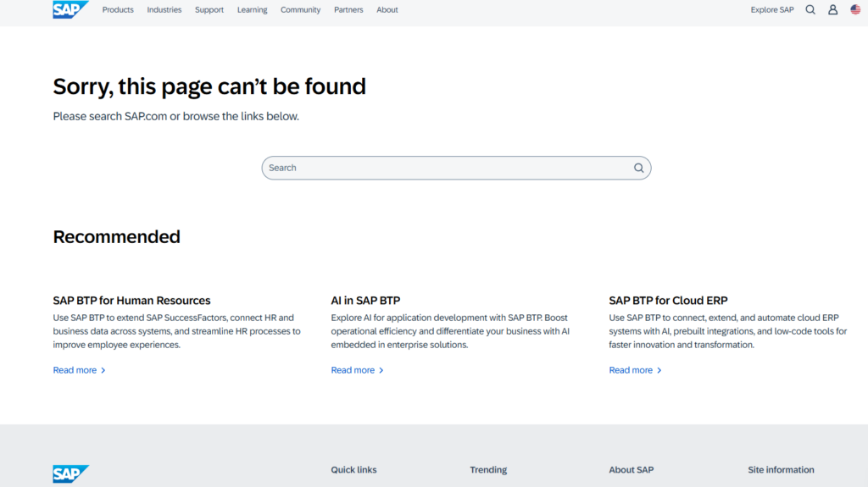Screen dimensions: 868x487
Task: Open the About menu in top navigation
Action: click(x=387, y=10)
